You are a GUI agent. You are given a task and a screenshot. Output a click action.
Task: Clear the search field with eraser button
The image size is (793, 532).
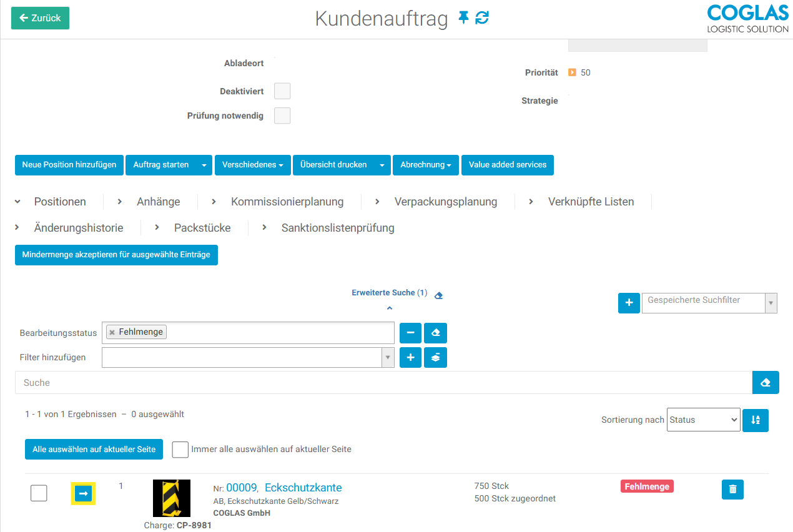tap(766, 383)
